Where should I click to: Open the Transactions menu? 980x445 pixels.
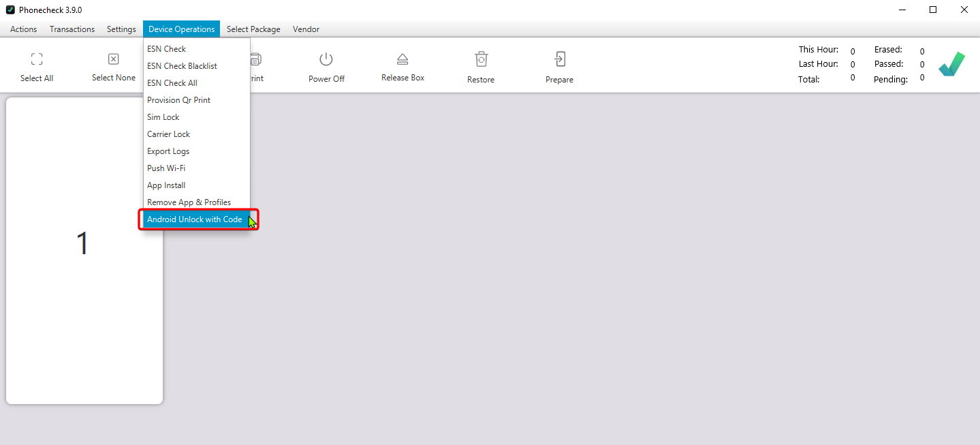pyautogui.click(x=72, y=29)
